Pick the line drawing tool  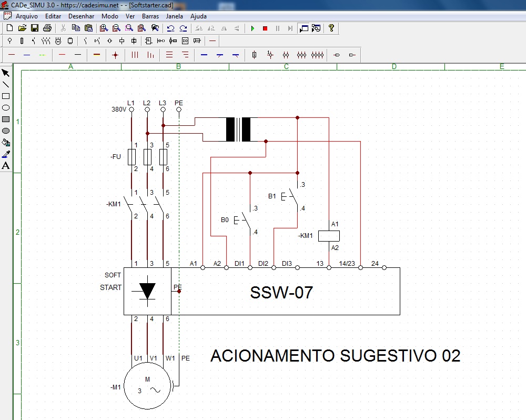pyautogui.click(x=5, y=84)
